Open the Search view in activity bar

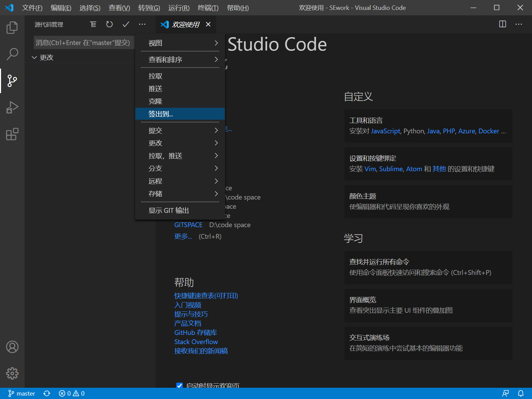click(12, 54)
